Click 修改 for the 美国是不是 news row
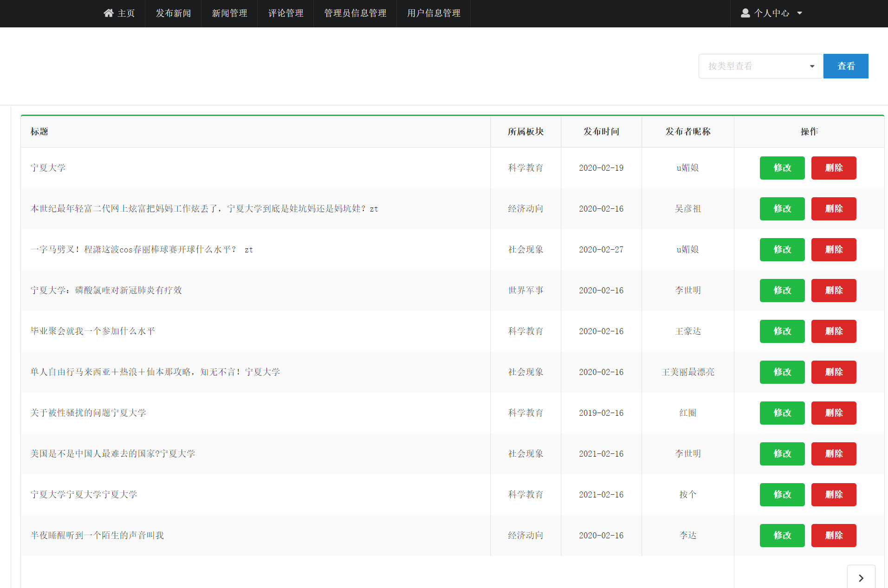888x588 pixels. [x=782, y=454]
